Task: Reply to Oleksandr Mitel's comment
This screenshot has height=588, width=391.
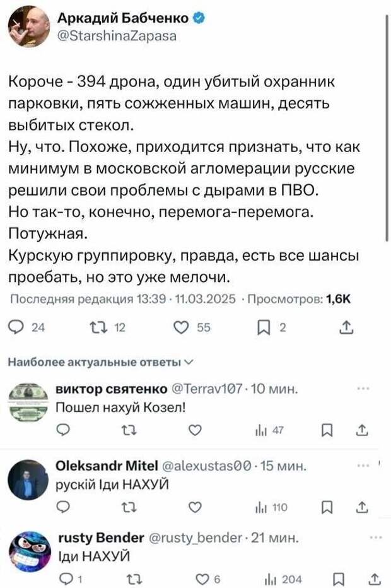Action: (x=63, y=507)
